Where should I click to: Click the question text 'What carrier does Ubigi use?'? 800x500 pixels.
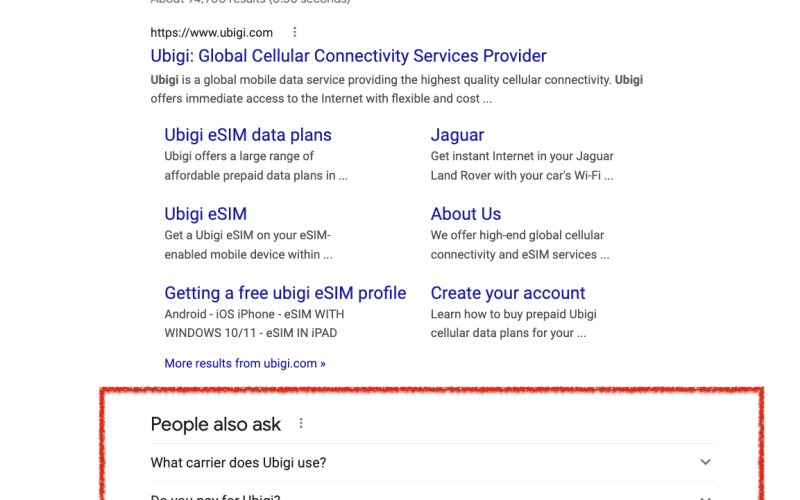[238, 462]
